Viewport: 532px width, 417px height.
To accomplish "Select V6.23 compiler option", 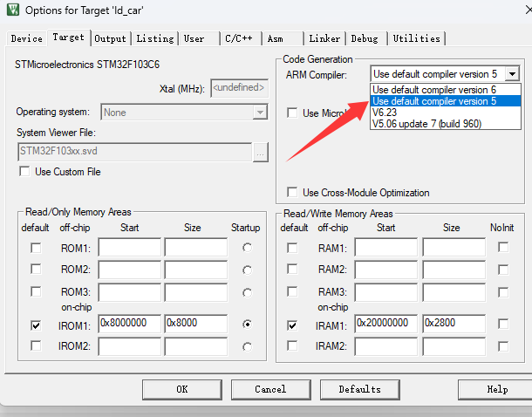I will point(446,113).
